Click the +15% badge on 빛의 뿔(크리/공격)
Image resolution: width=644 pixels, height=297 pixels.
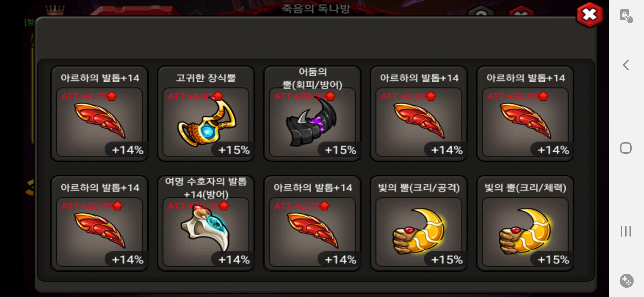pyautogui.click(x=446, y=260)
